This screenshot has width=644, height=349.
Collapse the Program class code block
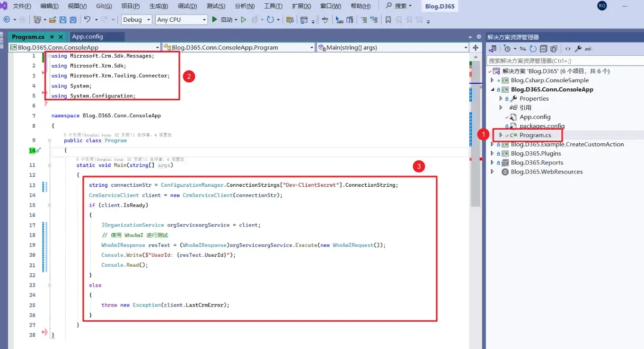(x=49, y=140)
